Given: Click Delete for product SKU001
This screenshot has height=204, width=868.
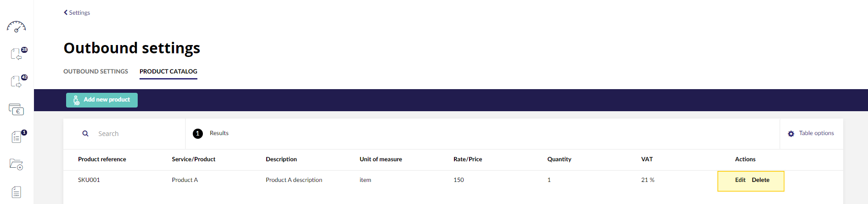Looking at the screenshot, I should tap(761, 180).
